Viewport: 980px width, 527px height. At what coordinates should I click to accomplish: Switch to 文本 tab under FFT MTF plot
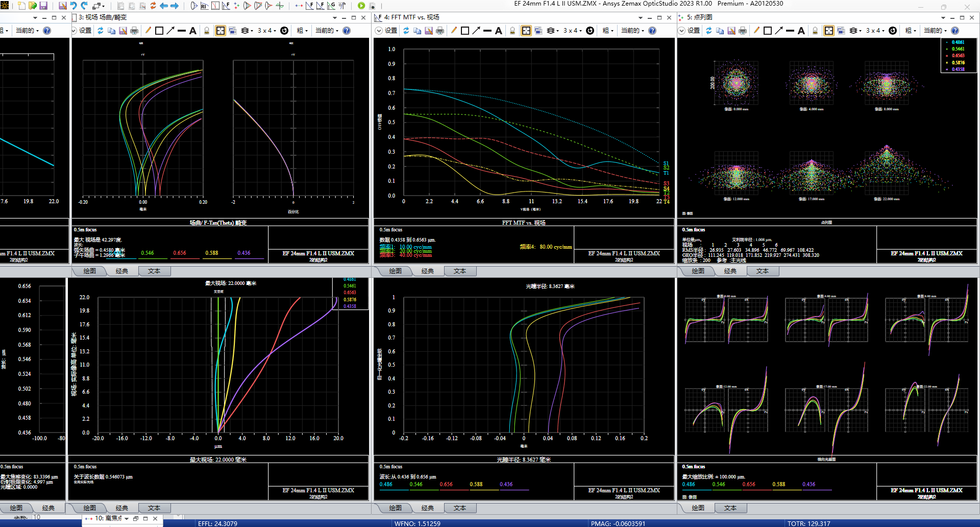(x=460, y=271)
